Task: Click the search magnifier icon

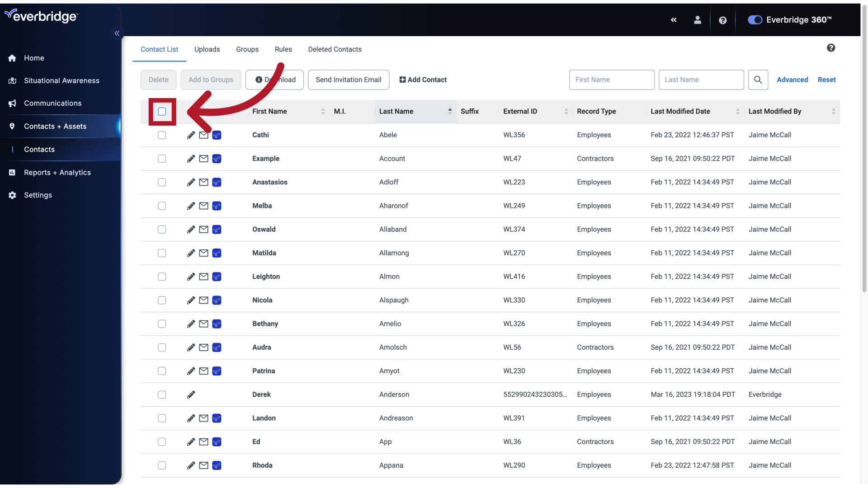Action: pyautogui.click(x=758, y=79)
